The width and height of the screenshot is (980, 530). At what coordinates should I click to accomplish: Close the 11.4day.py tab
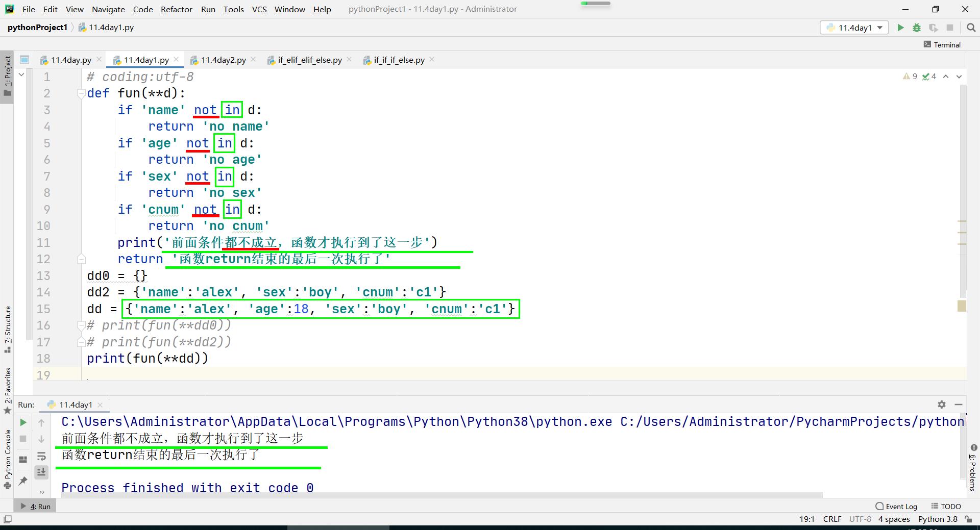click(x=100, y=60)
